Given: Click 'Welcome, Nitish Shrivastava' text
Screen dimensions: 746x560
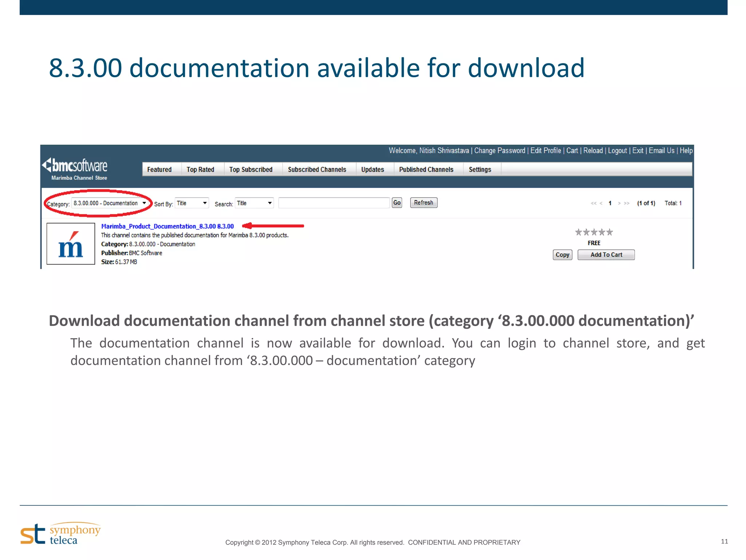Looking at the screenshot, I should [429, 150].
